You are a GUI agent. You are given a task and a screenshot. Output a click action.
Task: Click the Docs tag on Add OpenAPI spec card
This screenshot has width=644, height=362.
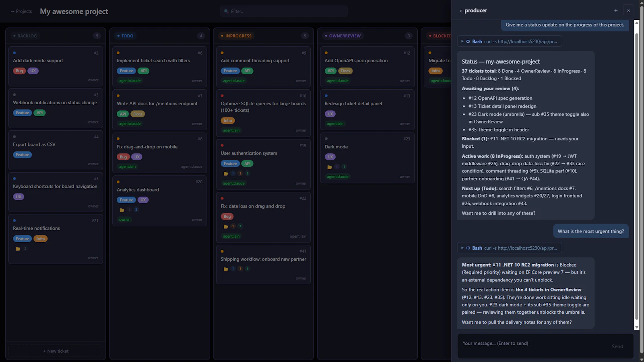[345, 71]
